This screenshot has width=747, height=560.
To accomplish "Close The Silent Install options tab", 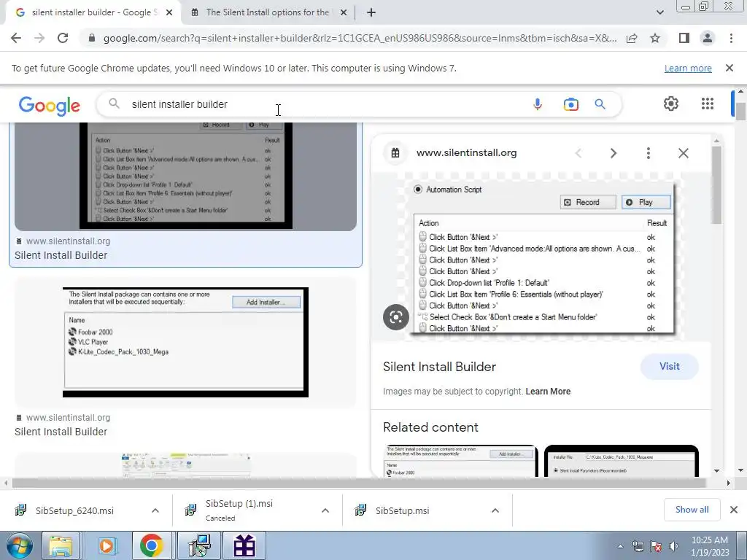I will coord(344,13).
